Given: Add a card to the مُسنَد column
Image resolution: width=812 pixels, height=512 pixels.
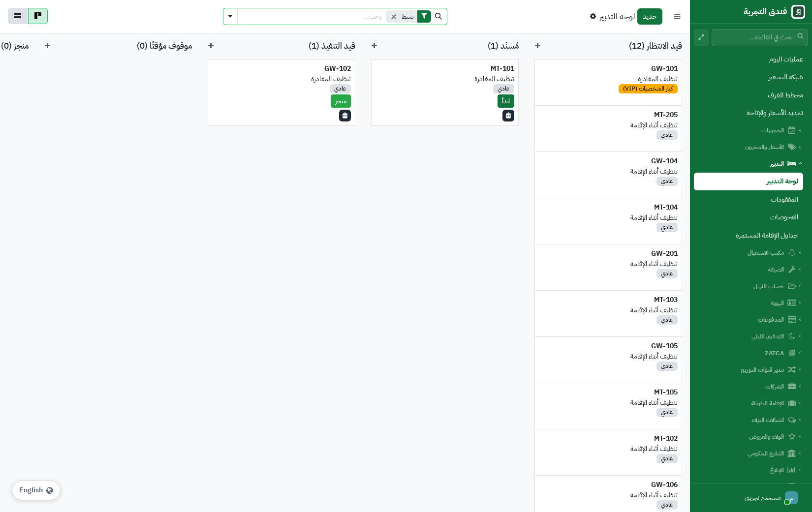Looking at the screenshot, I should [374, 46].
